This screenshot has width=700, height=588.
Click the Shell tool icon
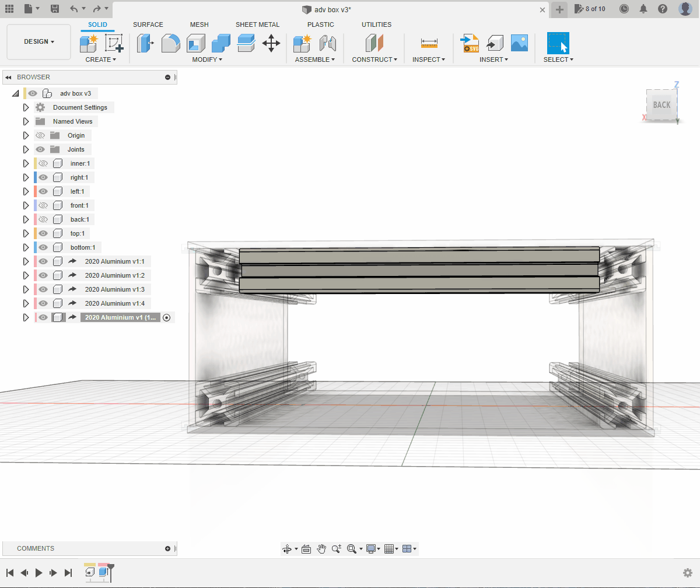point(195,43)
